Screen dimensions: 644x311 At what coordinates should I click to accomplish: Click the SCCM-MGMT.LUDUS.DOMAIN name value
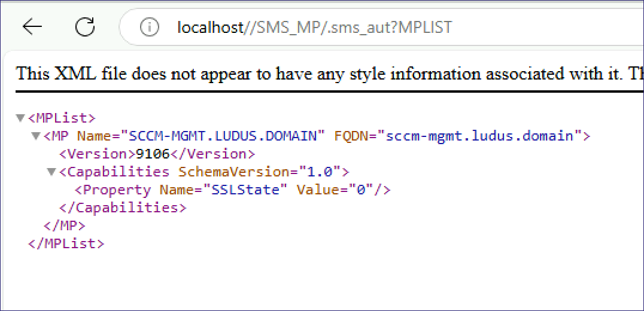223,136
